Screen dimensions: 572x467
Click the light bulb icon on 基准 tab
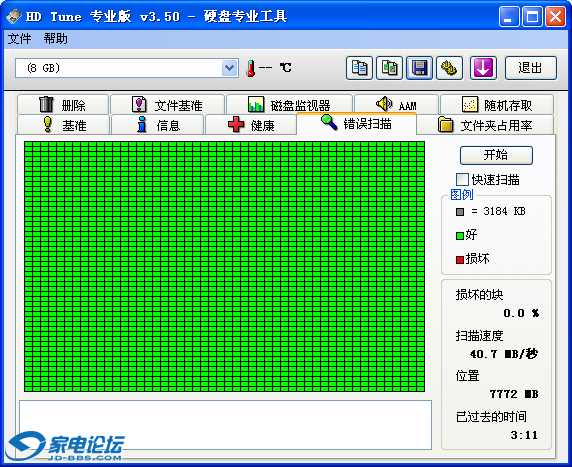[47, 124]
